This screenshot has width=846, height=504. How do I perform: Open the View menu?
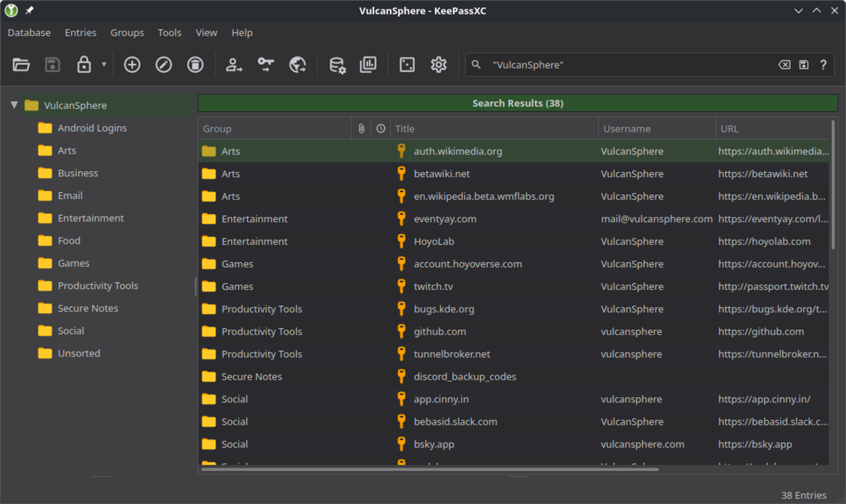click(x=206, y=32)
